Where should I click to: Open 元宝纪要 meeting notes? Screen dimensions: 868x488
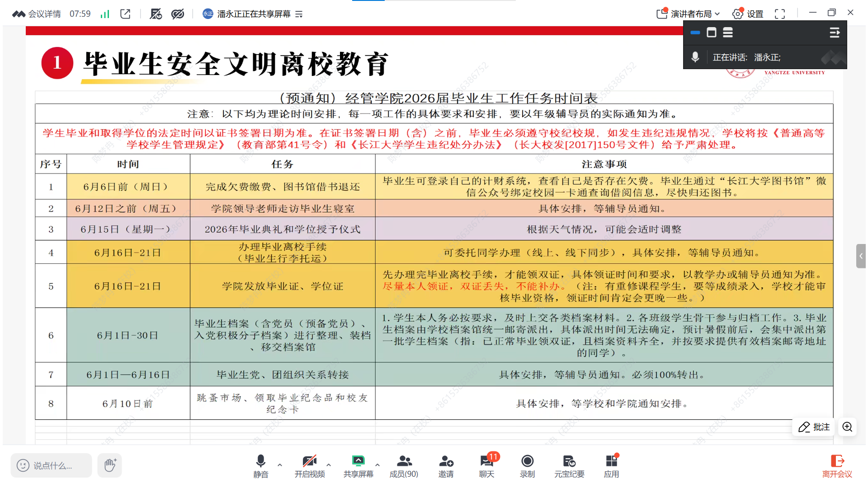tap(569, 466)
